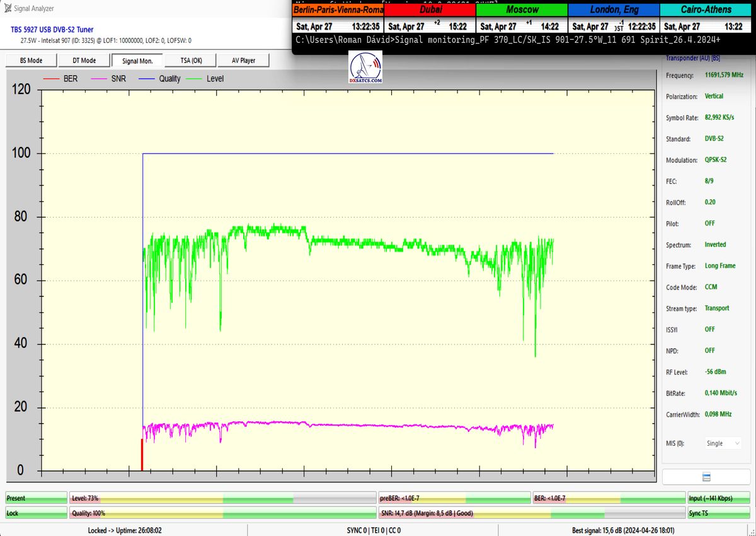
Task: Open the AV Player tab
Action: (x=243, y=61)
